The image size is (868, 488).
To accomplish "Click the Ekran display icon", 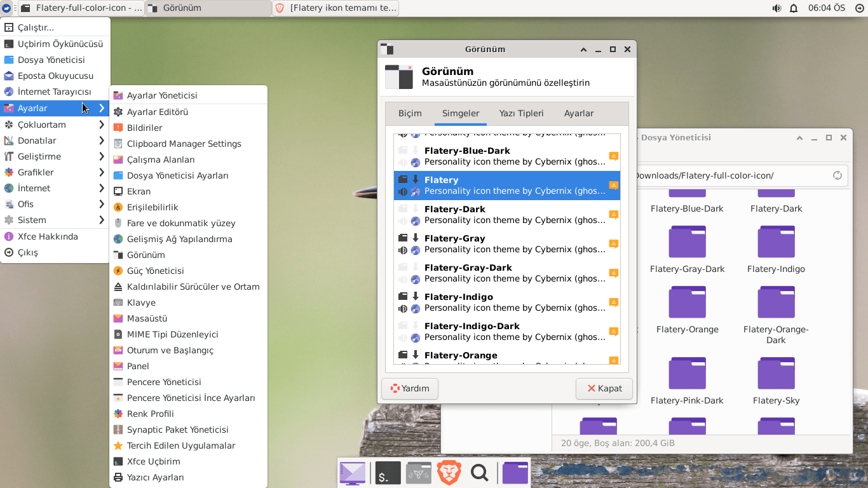I will point(118,191).
